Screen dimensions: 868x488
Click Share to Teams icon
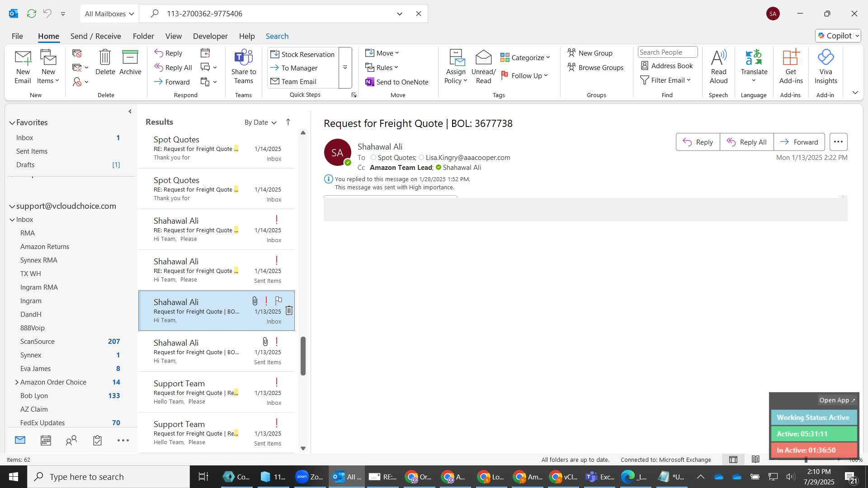[243, 66]
